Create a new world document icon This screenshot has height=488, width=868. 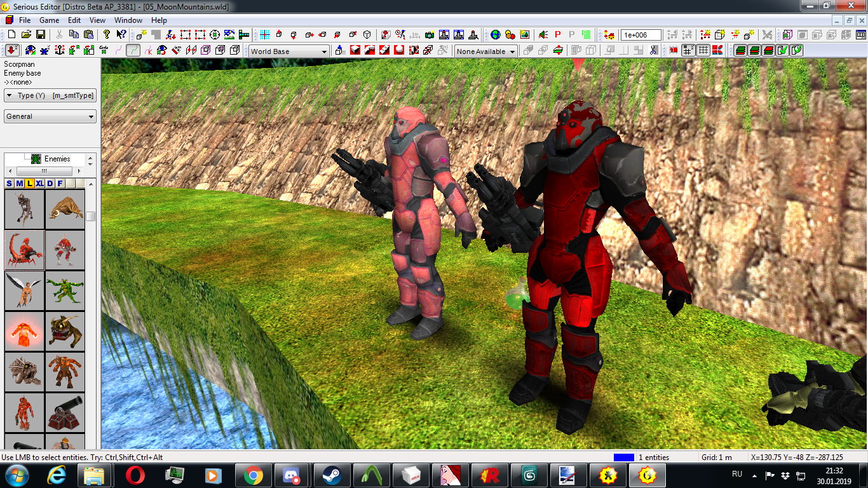click(11, 34)
